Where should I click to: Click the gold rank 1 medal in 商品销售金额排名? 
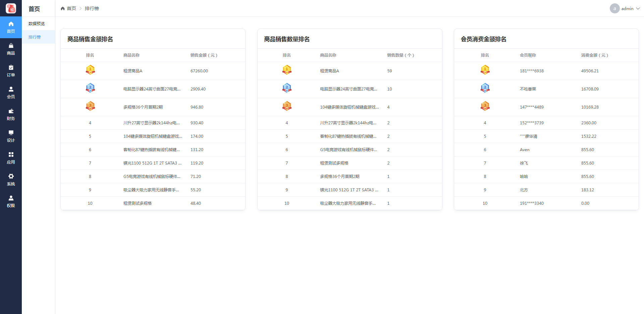pyautogui.click(x=90, y=70)
